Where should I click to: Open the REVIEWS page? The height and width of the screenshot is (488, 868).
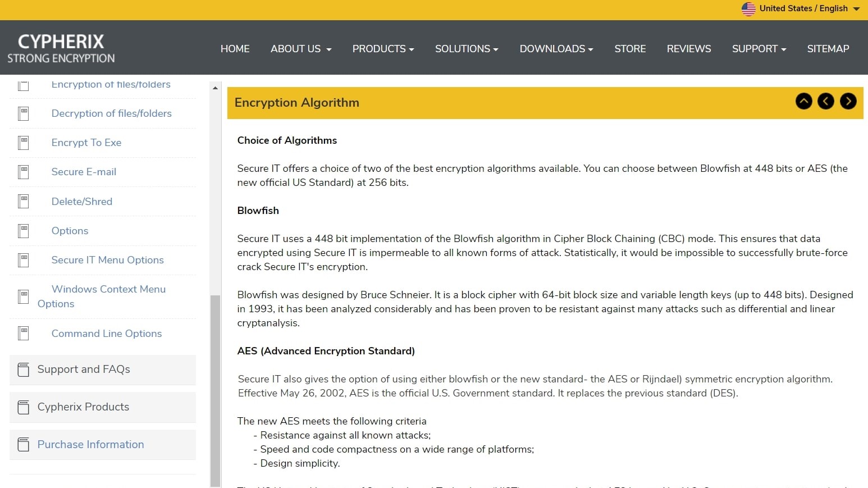pos(689,49)
